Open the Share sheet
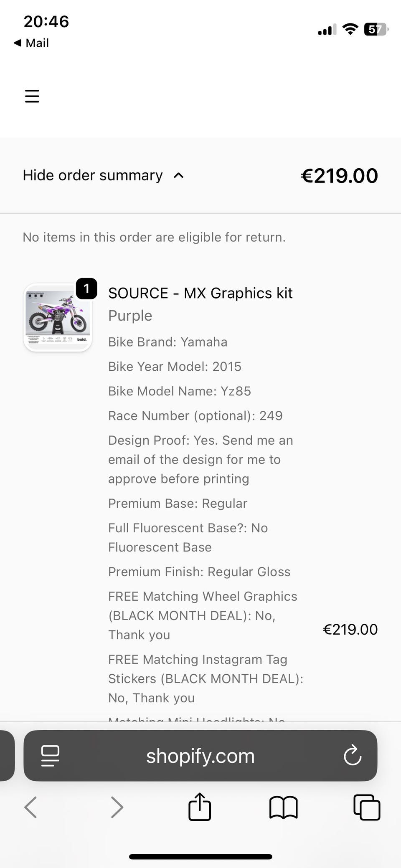Viewport: 401px width, 868px height. (200, 807)
